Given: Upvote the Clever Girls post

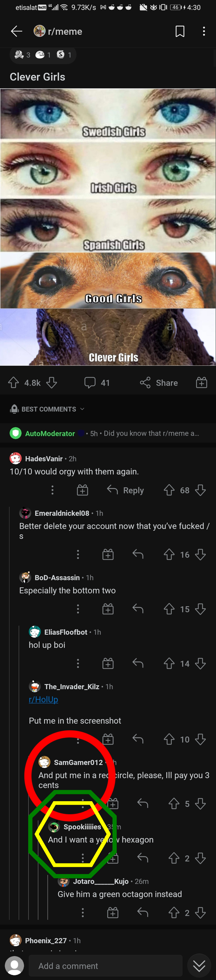Looking at the screenshot, I should 14,382.
